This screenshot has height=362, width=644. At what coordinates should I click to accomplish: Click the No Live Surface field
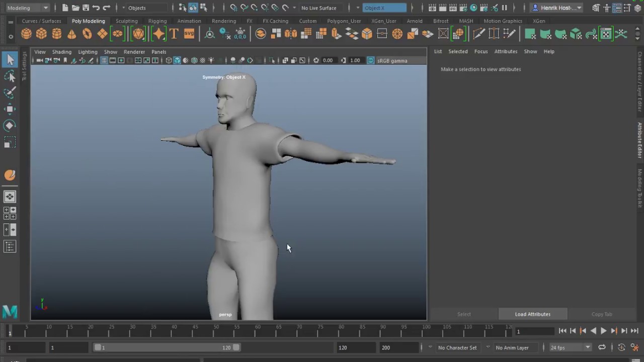tap(319, 8)
